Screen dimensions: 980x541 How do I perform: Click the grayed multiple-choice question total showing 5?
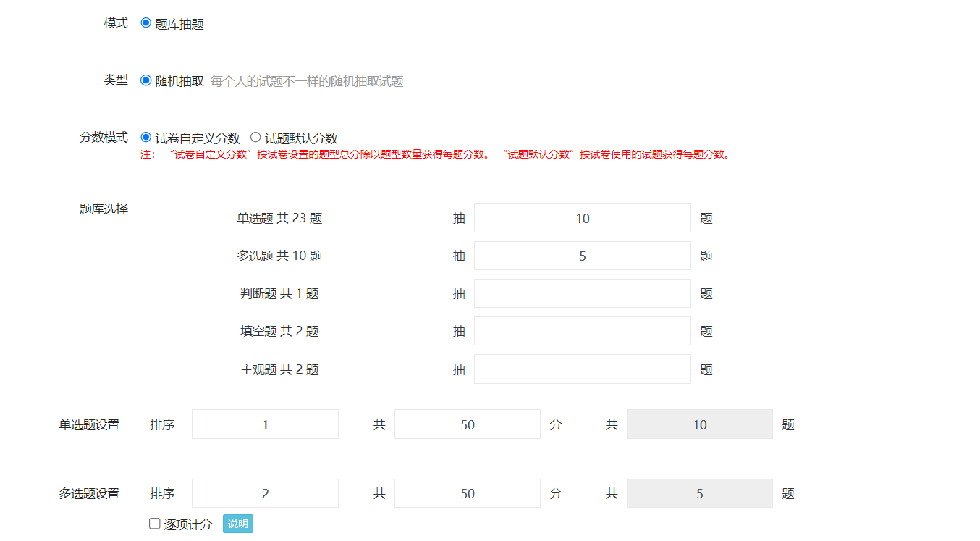click(699, 492)
